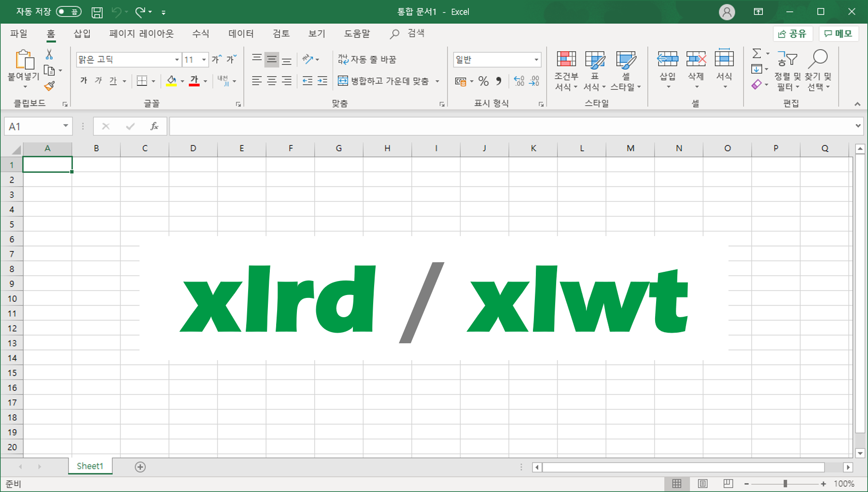The height and width of the screenshot is (492, 868).
Task: Open the 데이터 ribbon tab
Action: click(241, 33)
